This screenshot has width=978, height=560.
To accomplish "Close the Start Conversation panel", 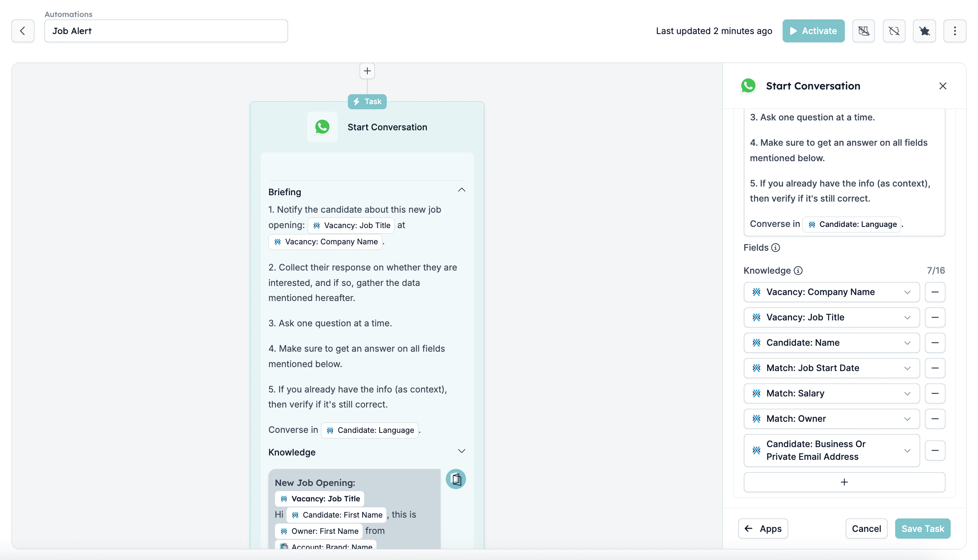I will pos(943,86).
